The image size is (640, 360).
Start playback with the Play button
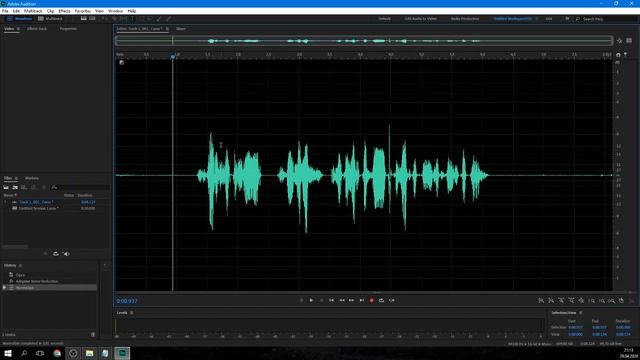click(311, 300)
